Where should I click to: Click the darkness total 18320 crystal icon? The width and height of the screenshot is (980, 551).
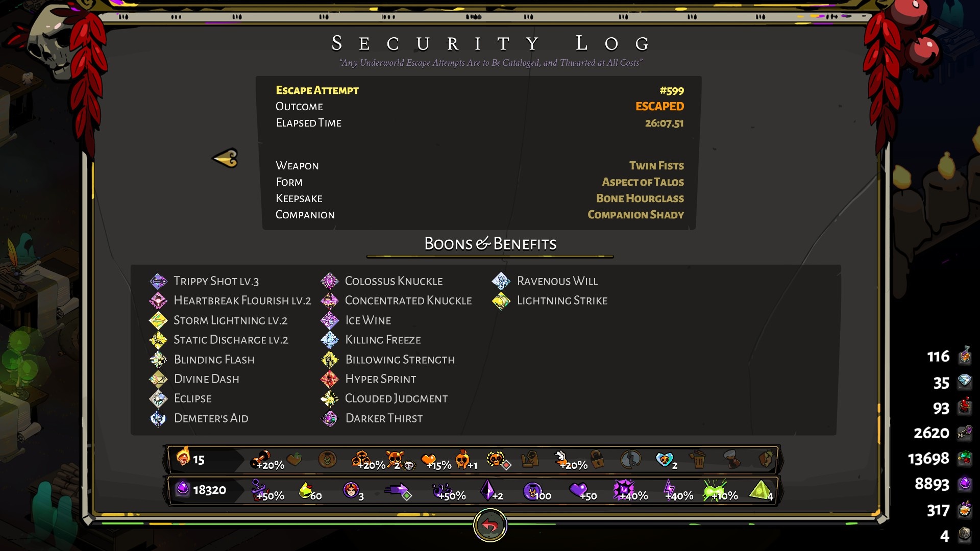coord(182,489)
